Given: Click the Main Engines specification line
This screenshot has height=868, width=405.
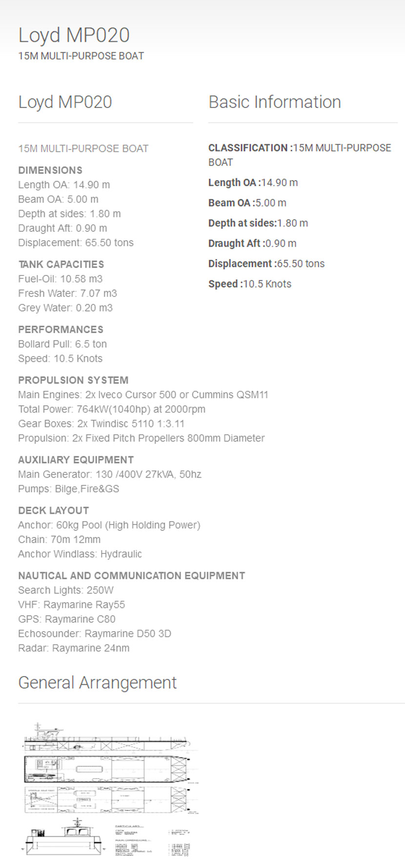Looking at the screenshot, I should 143,395.
